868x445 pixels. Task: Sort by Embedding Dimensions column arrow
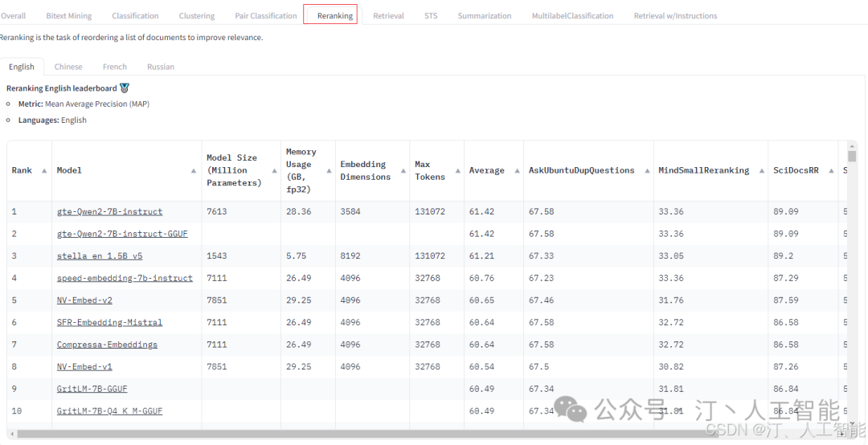tap(402, 171)
